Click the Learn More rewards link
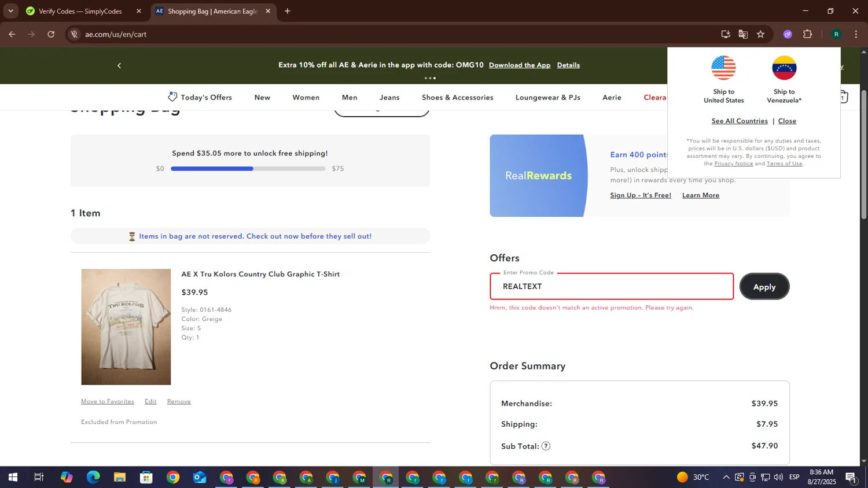868x488 pixels. [x=701, y=195]
